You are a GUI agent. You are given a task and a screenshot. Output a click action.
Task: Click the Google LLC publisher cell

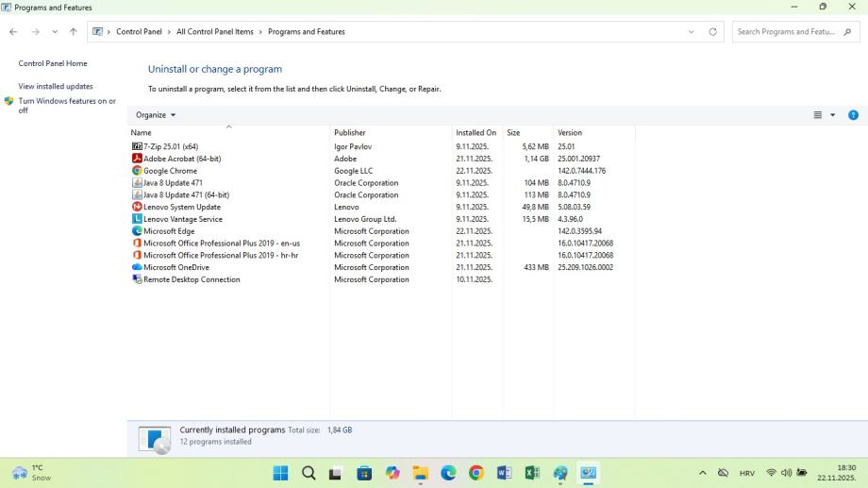[x=353, y=171]
